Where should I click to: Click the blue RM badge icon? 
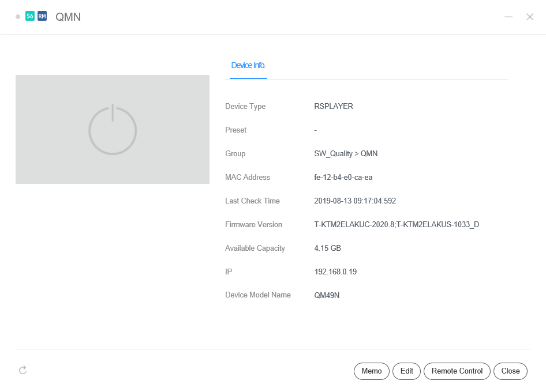42,17
